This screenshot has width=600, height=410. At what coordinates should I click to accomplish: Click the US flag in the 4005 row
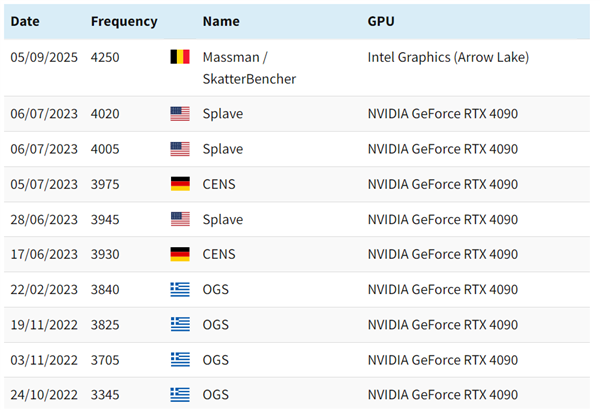click(x=180, y=149)
